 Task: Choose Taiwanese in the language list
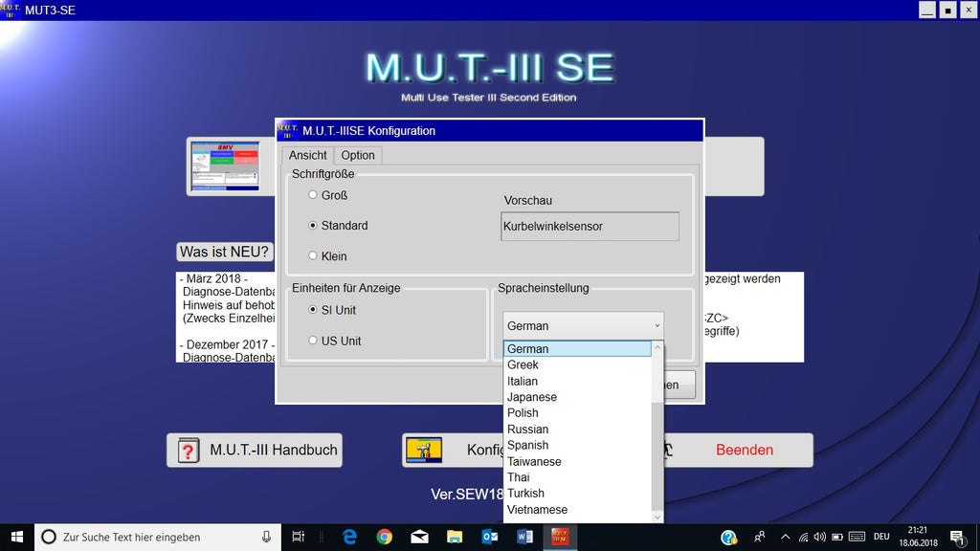click(x=577, y=461)
